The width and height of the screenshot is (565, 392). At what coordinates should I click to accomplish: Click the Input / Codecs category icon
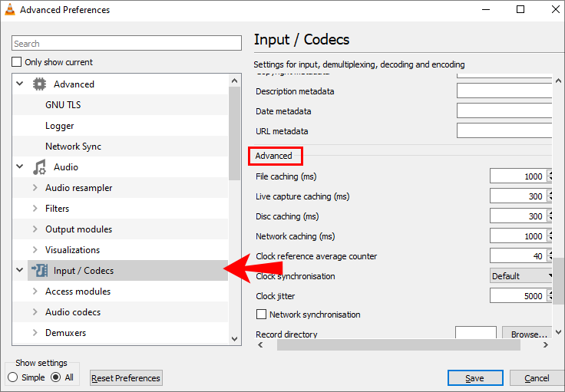point(40,271)
